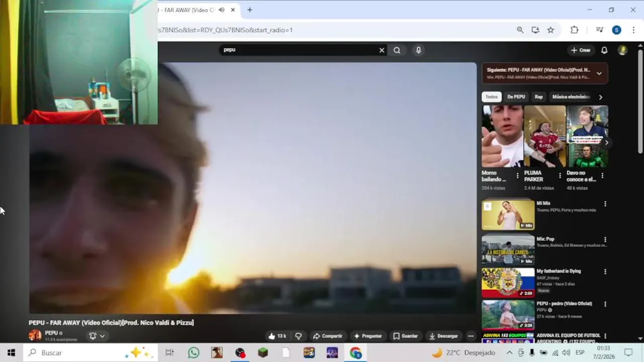
Task: Open options for ADIVINA EL EQUIPO video
Action: pos(605,336)
